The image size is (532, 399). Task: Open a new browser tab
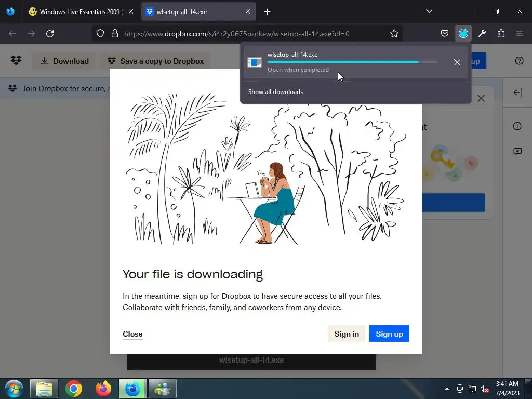[268, 12]
